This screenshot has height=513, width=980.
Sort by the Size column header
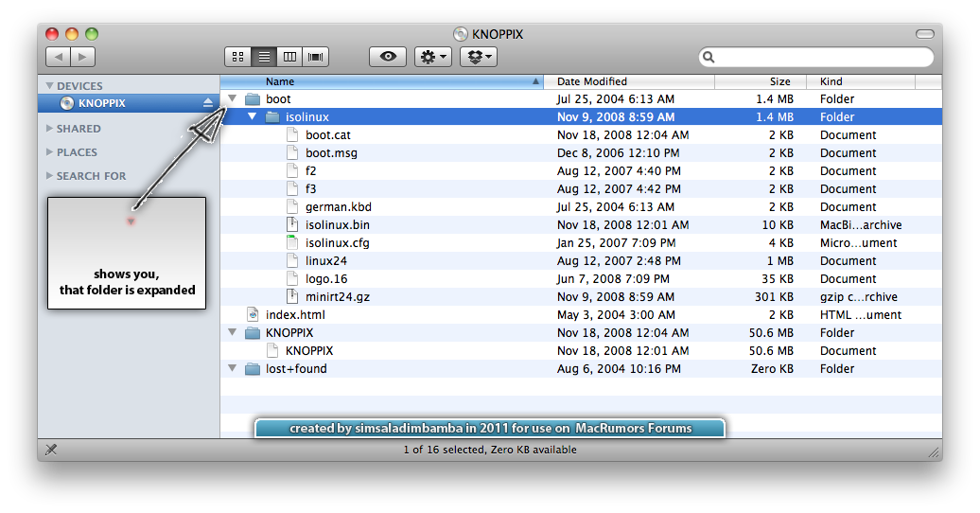(x=761, y=81)
